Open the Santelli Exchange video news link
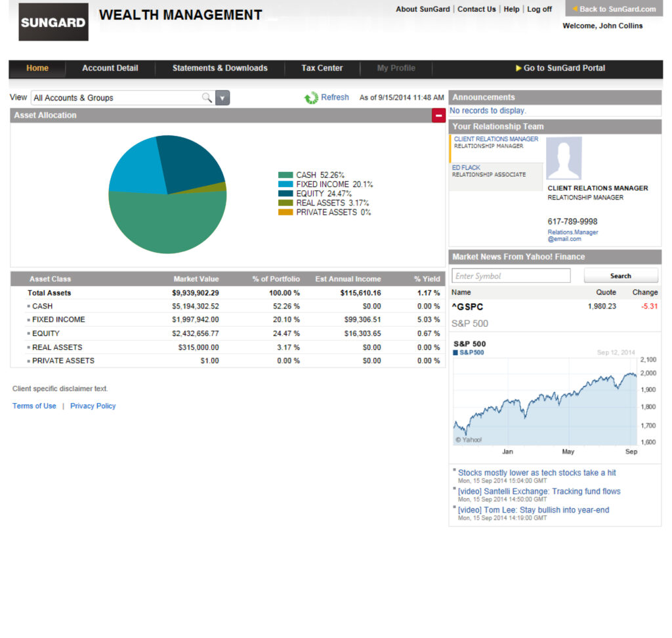This screenshot has height=638, width=672. tap(539, 492)
